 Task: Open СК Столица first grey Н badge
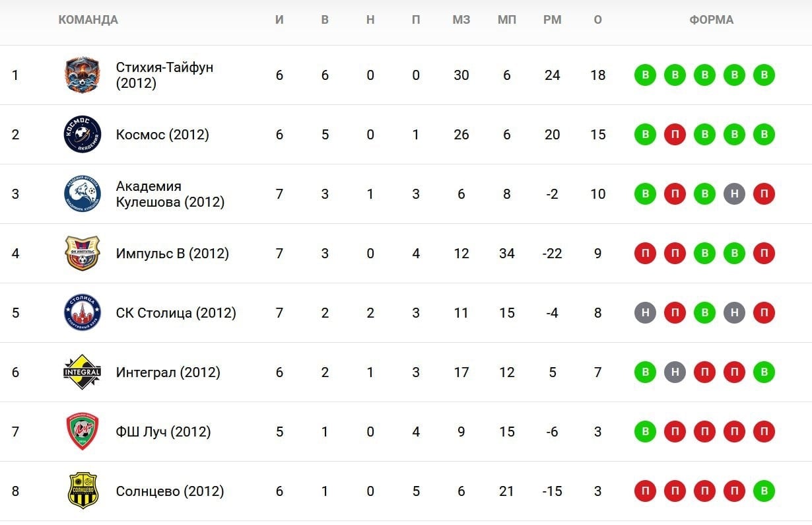(645, 313)
